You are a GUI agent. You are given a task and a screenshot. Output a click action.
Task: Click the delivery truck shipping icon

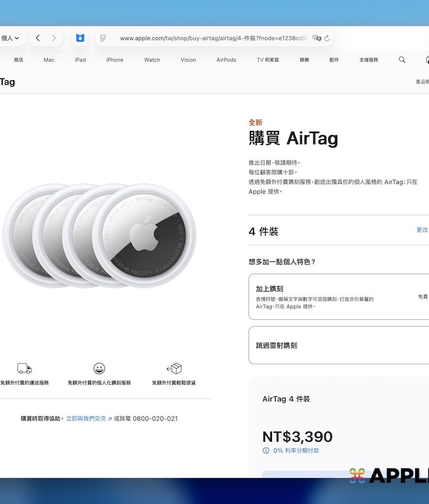tap(24, 369)
